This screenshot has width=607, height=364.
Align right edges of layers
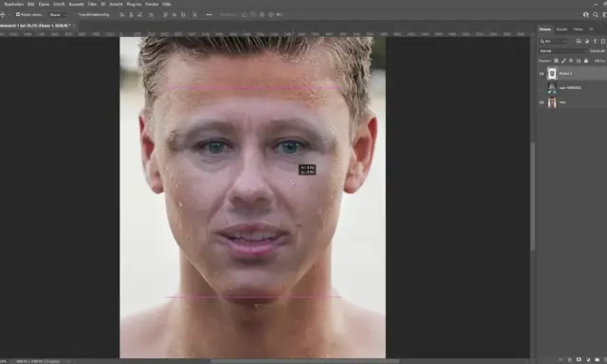coord(139,15)
